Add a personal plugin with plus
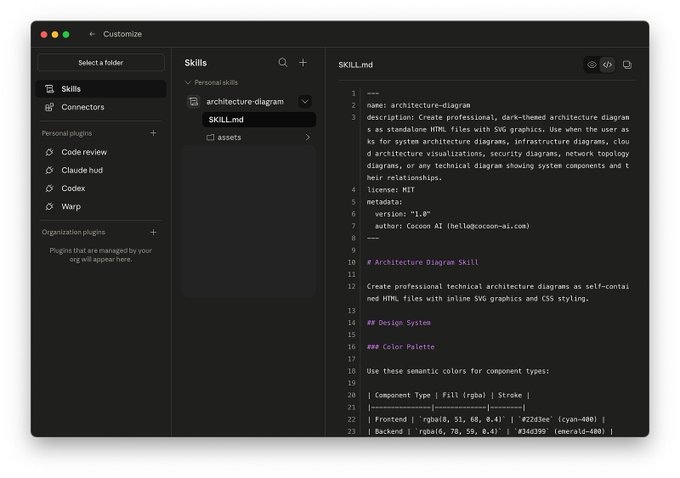The image size is (680, 478). (153, 133)
